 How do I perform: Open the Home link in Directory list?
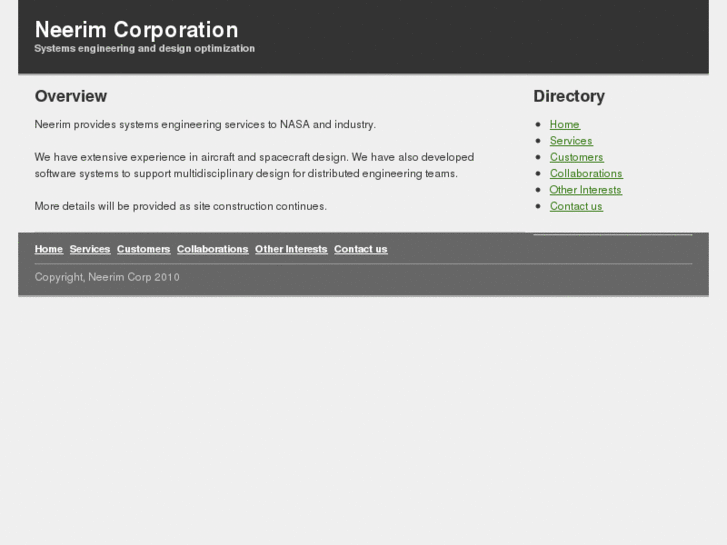[564, 124]
